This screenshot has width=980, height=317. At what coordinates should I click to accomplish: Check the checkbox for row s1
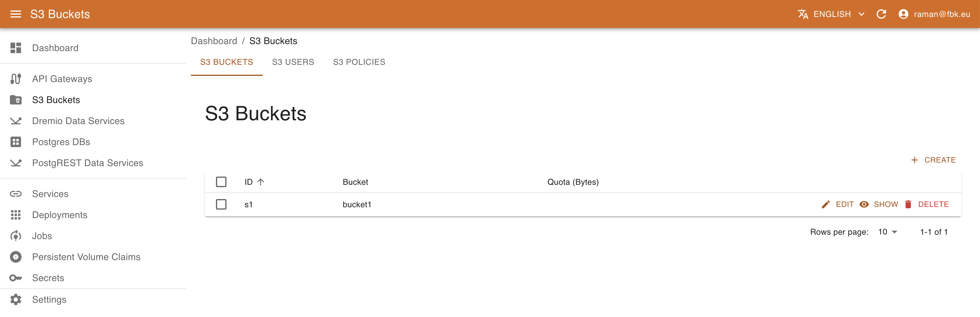(221, 204)
